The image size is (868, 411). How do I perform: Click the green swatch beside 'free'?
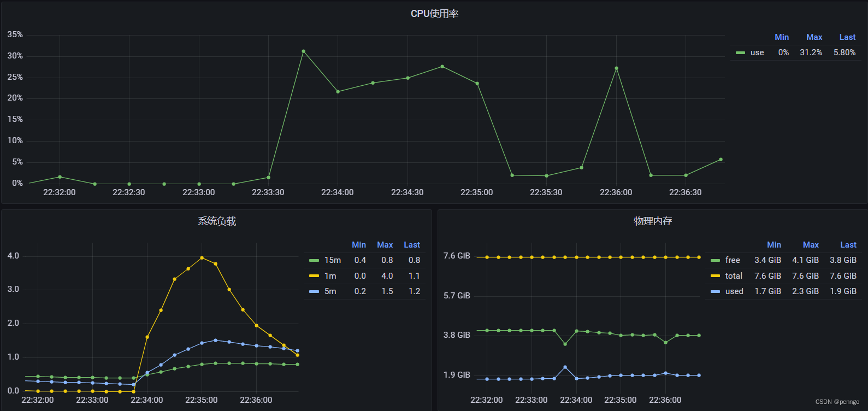click(715, 261)
